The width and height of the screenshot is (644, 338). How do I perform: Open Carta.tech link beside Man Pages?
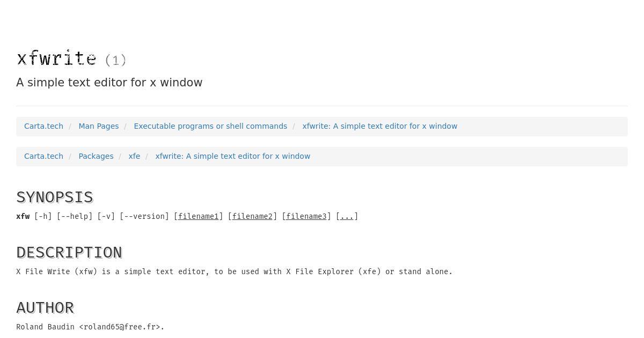[x=43, y=126]
